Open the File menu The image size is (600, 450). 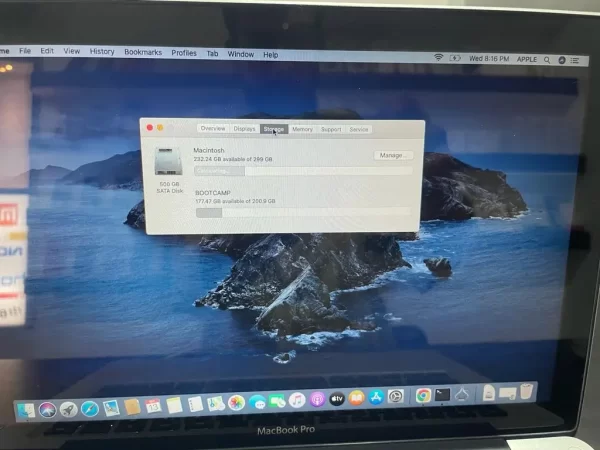[25, 51]
